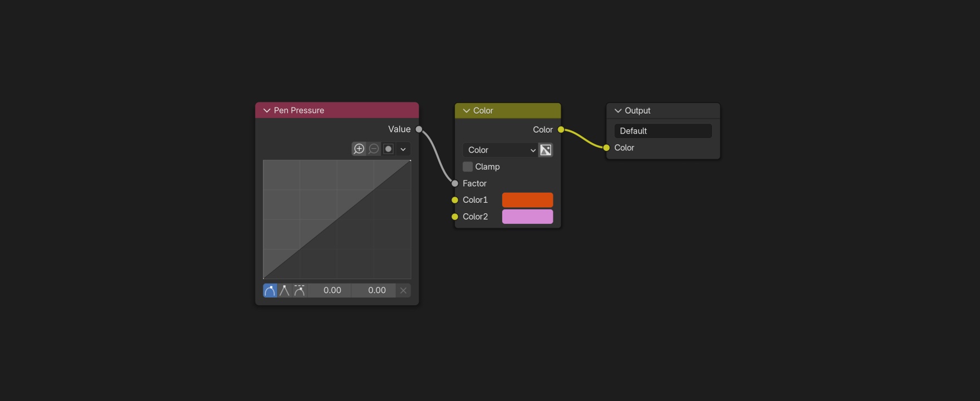This screenshot has height=401, width=980.
Task: Delete the selected curve point
Action: [x=403, y=290]
